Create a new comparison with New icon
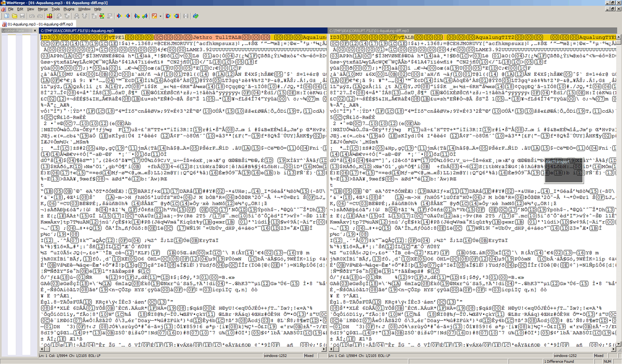 pyautogui.click(x=7, y=16)
